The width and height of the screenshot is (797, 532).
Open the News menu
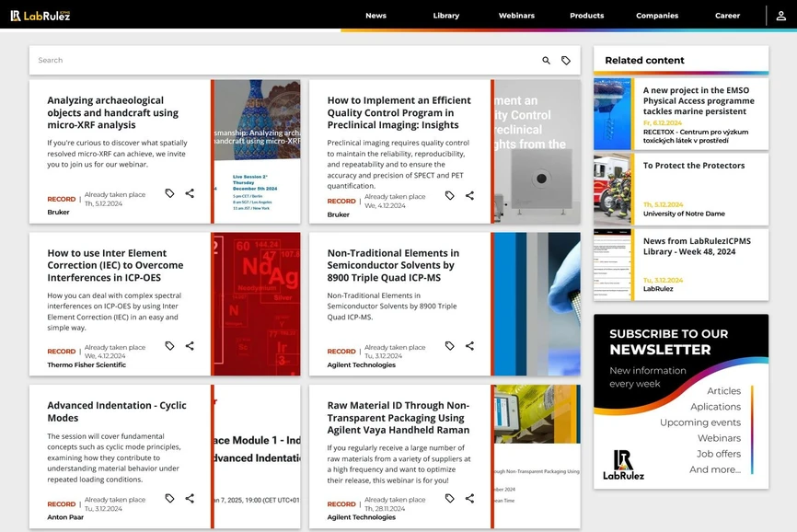point(375,16)
